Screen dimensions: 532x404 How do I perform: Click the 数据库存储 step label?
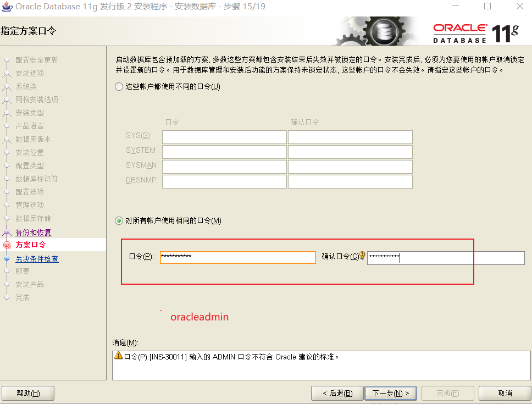(33, 218)
